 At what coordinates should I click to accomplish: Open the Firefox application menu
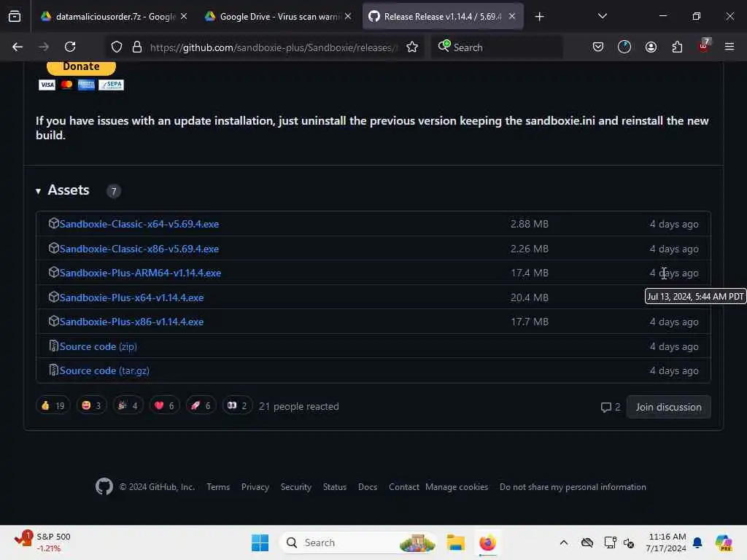pos(729,47)
